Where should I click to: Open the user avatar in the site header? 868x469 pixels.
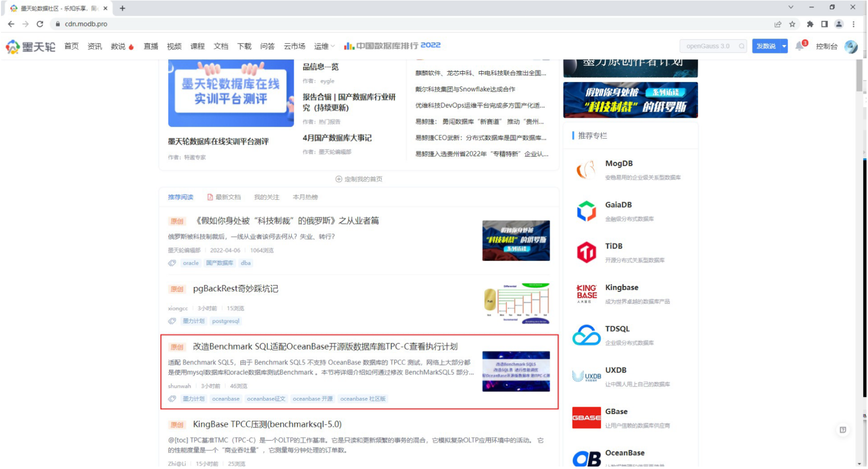851,47
